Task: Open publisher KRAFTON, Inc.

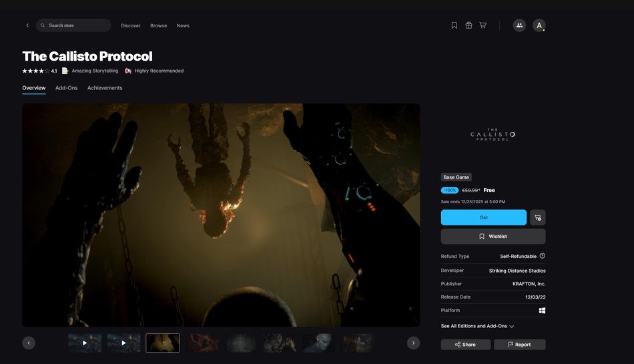Action: [x=529, y=284]
